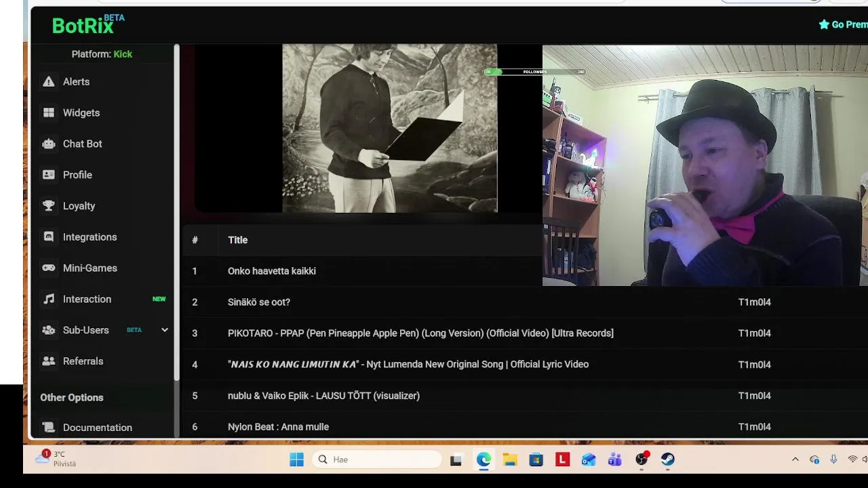Switch to Microsoft Edge in taskbar
Viewport: 868px width, 488px height.
tap(483, 460)
